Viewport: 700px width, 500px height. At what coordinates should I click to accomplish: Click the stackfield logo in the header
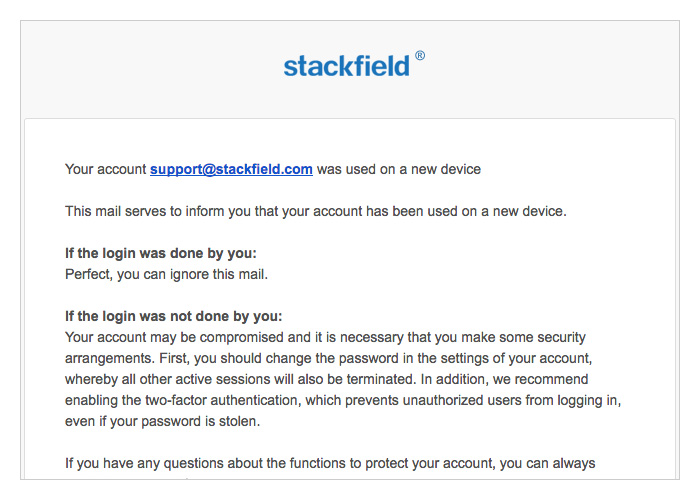(x=346, y=66)
